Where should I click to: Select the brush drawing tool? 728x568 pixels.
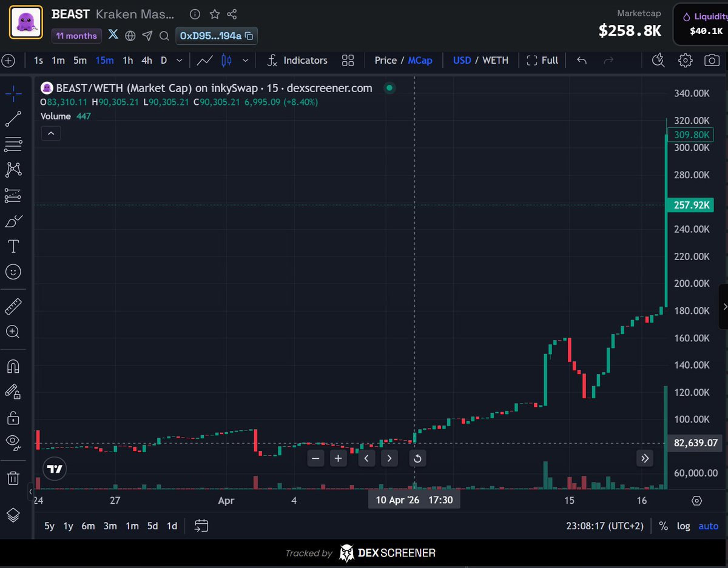tap(13, 221)
